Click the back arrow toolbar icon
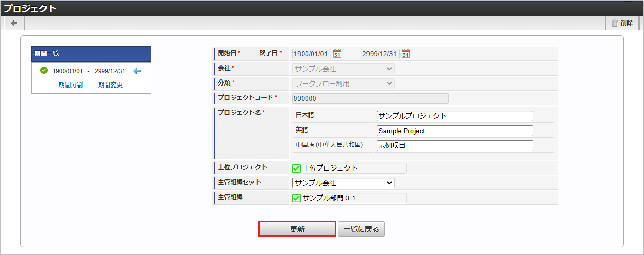644x255 pixels. (14, 23)
